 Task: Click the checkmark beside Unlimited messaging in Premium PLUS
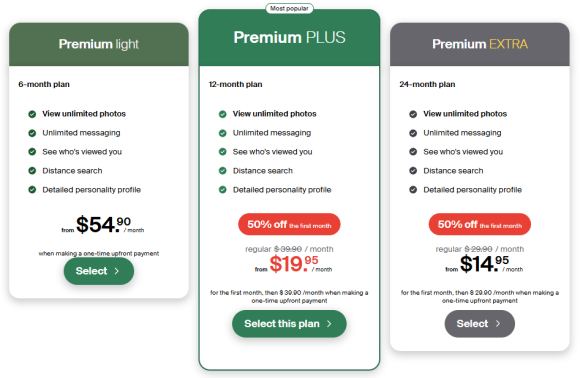point(223,133)
